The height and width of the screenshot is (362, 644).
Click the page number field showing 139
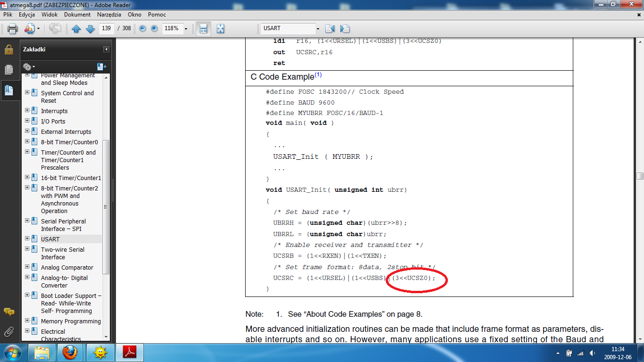pyautogui.click(x=107, y=28)
